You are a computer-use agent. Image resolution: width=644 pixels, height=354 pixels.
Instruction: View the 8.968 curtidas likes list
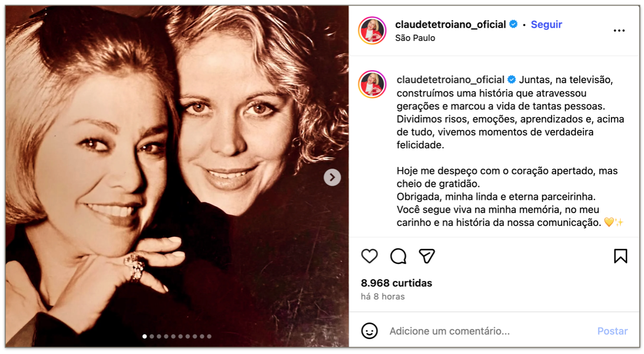tap(397, 283)
